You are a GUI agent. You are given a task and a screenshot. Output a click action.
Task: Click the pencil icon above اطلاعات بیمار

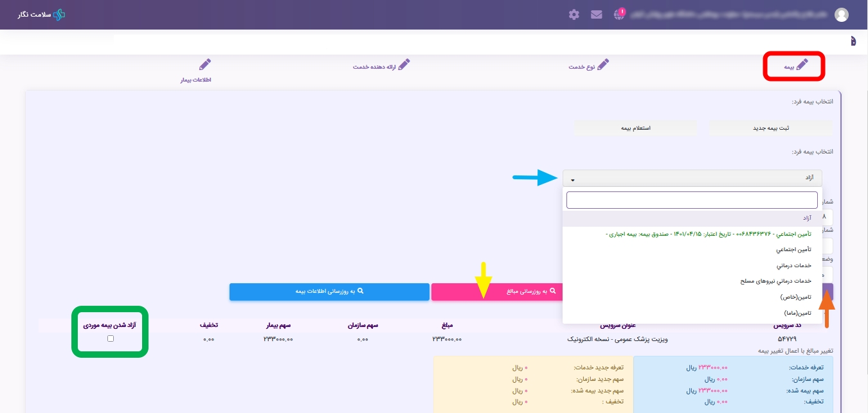(x=204, y=65)
